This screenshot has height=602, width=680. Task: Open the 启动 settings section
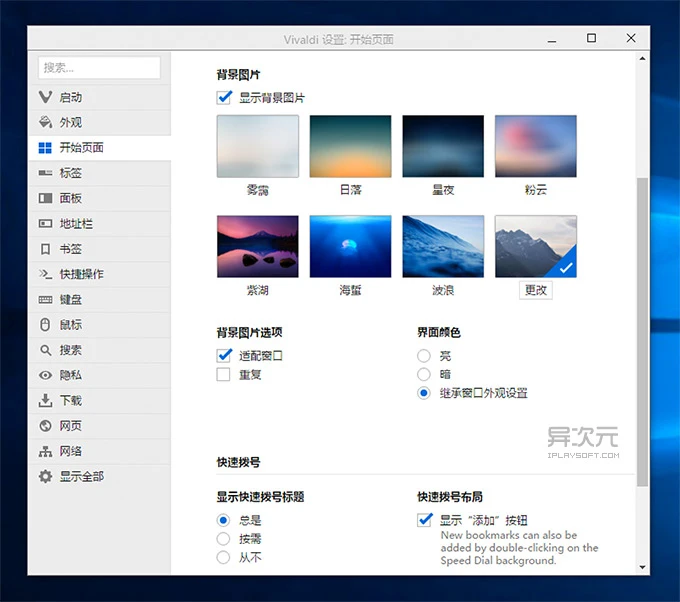99,97
